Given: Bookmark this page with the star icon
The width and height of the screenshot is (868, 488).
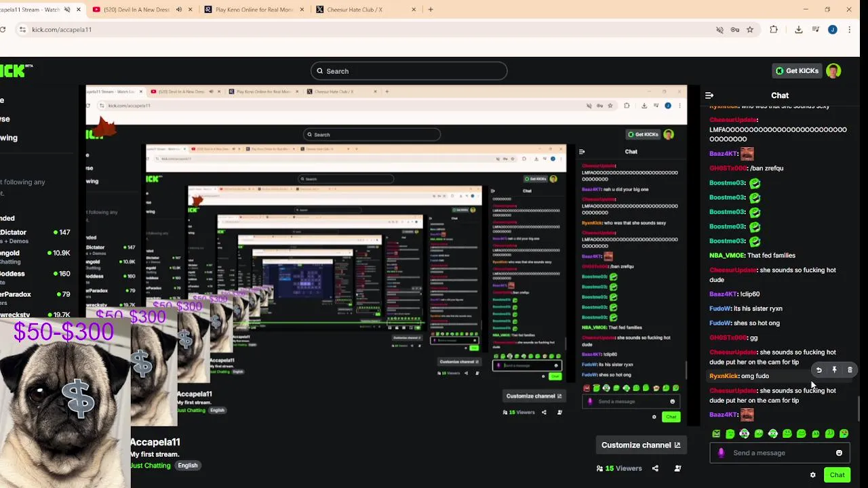Looking at the screenshot, I should (x=750, y=30).
